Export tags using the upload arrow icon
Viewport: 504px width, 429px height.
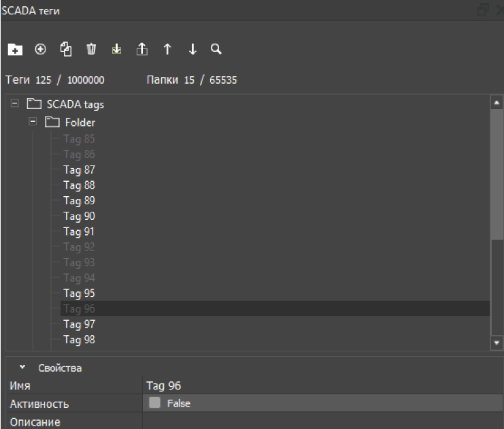point(142,49)
